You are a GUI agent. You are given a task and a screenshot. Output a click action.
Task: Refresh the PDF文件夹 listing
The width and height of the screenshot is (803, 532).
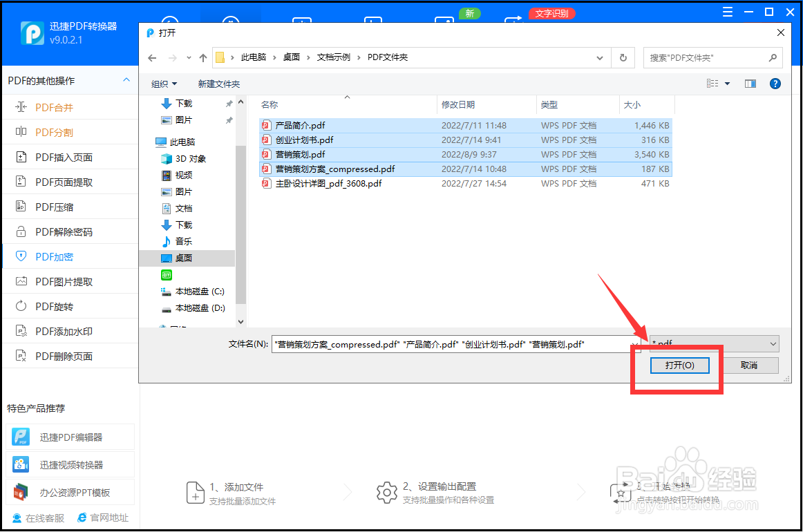pos(623,58)
